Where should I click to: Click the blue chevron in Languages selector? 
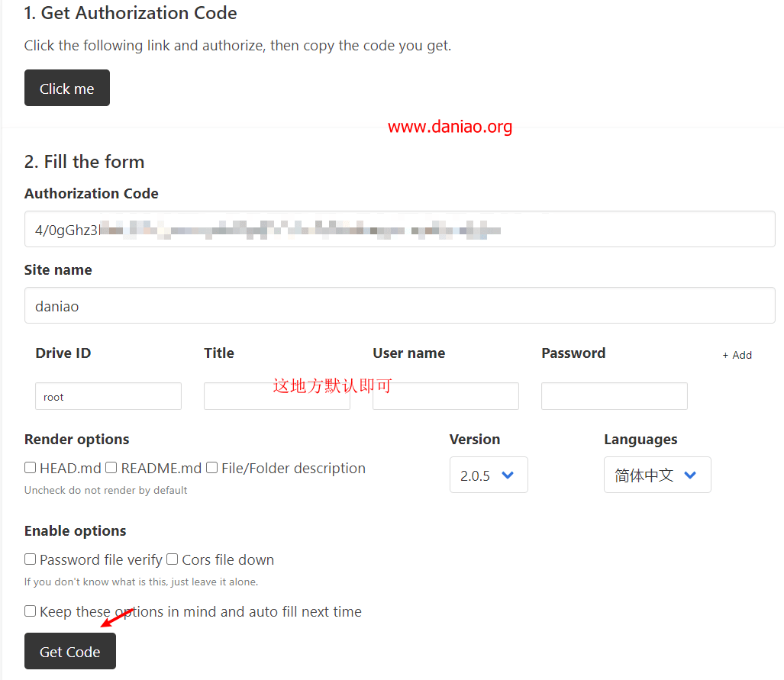690,475
